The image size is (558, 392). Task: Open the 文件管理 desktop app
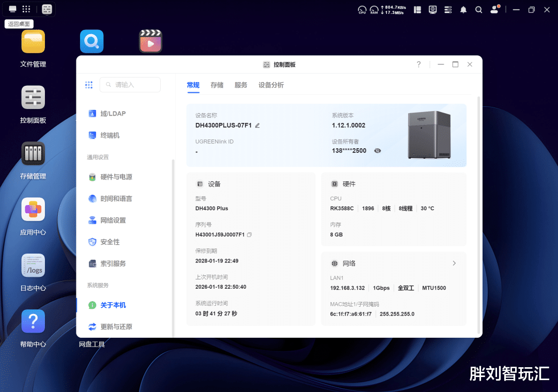pyautogui.click(x=33, y=42)
